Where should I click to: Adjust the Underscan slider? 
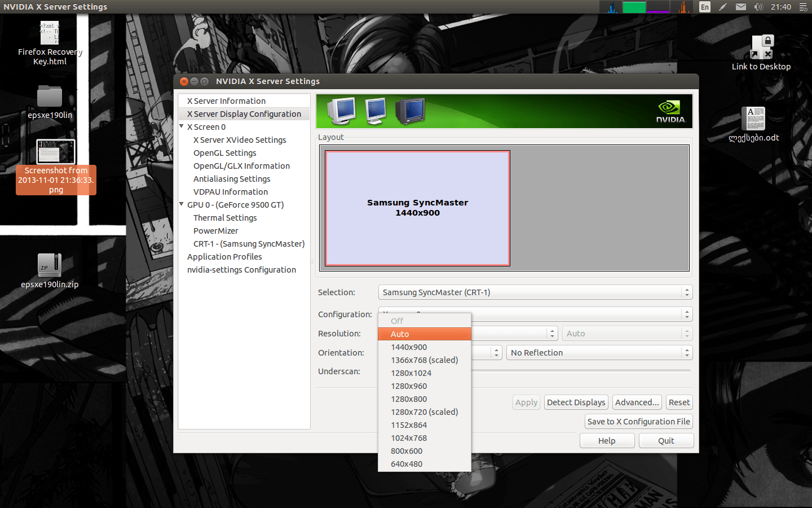(581, 371)
